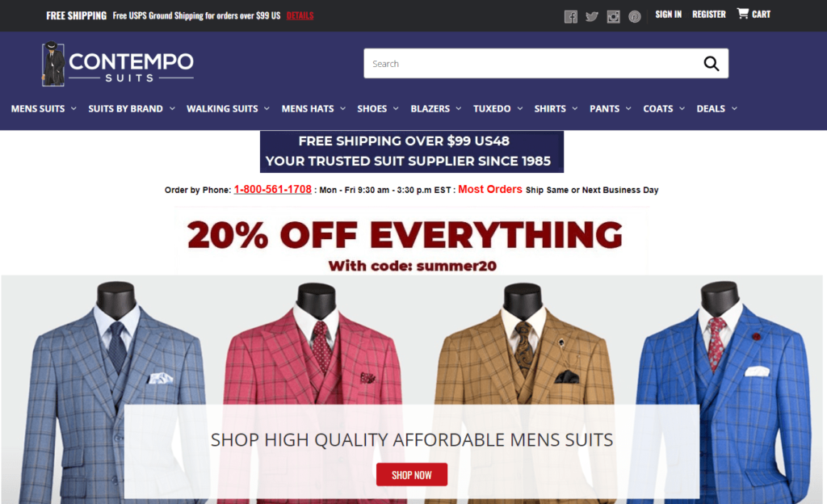This screenshot has width=827, height=504.
Task: Click the red Shop Now button
Action: 412,475
